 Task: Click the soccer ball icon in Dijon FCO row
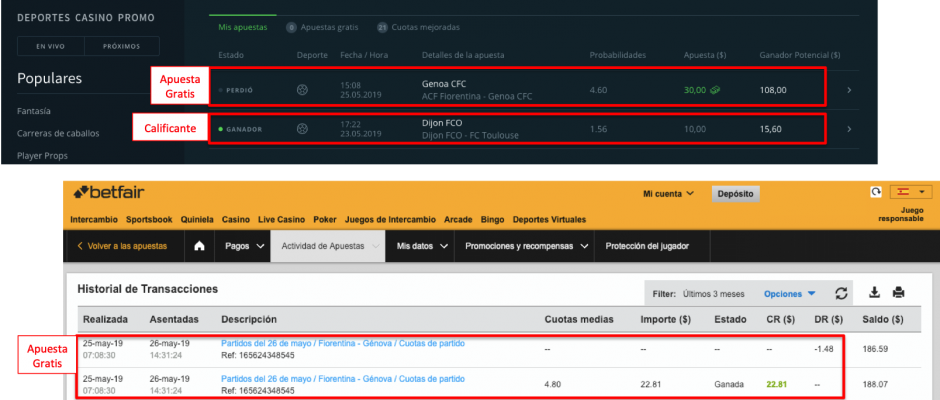[303, 129]
